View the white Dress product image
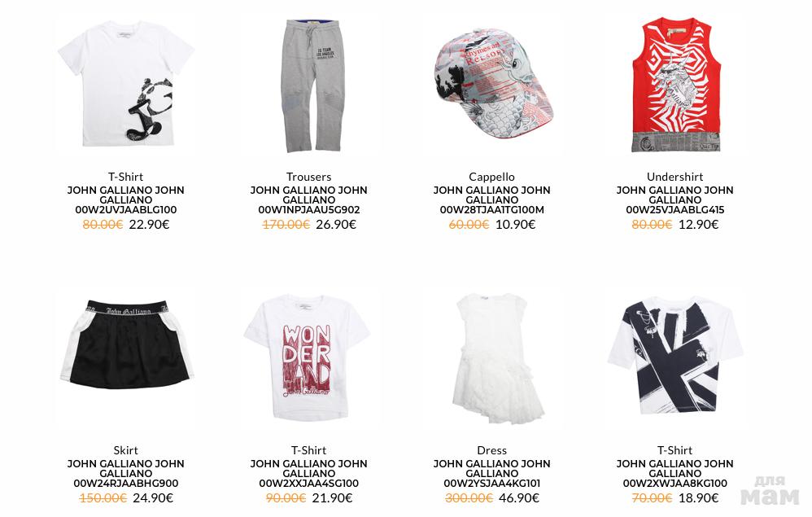The width and height of the screenshot is (812, 517). tap(492, 359)
